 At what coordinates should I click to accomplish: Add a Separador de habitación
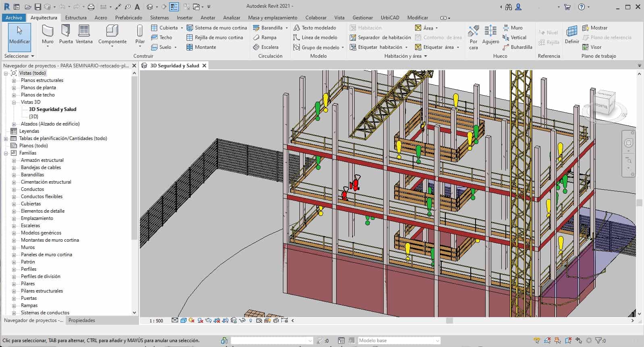click(x=380, y=38)
